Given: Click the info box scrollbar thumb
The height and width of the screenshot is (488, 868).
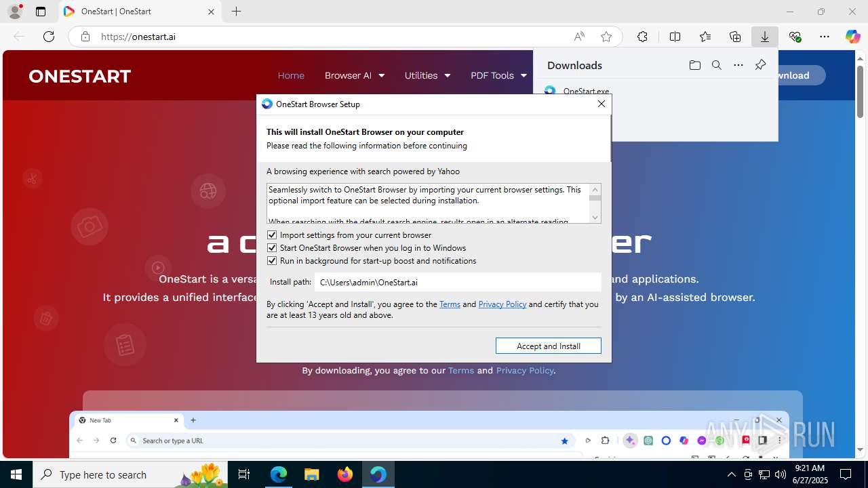Looking at the screenshot, I should point(595,198).
